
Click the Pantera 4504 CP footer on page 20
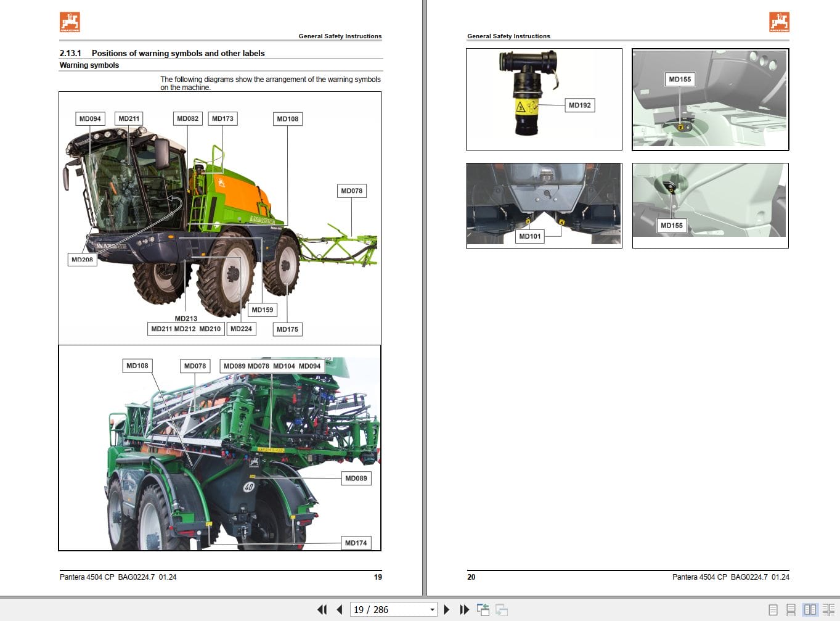coord(731,577)
